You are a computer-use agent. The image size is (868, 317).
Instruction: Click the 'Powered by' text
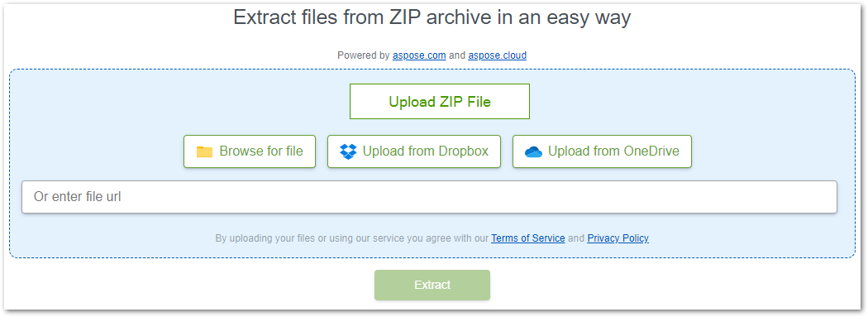pos(364,55)
